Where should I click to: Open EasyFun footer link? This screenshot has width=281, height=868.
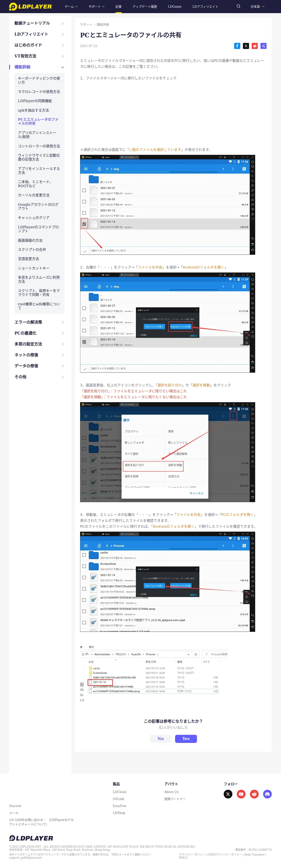pyautogui.click(x=119, y=806)
